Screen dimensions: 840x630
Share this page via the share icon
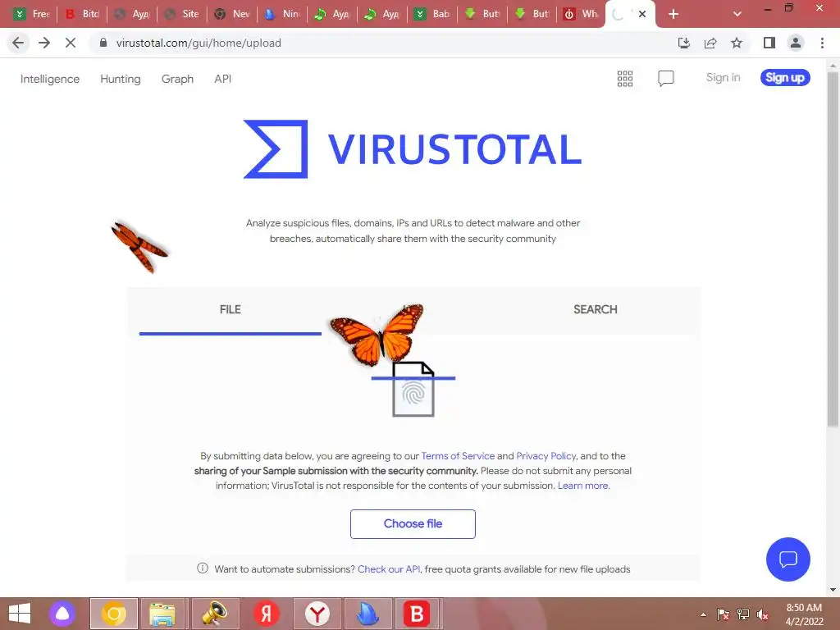(x=710, y=43)
